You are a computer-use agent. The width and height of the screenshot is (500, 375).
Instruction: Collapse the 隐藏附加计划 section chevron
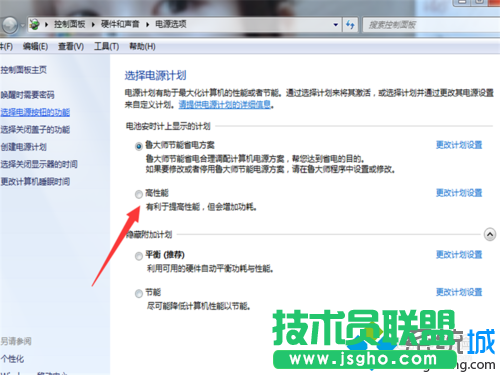[x=490, y=234]
